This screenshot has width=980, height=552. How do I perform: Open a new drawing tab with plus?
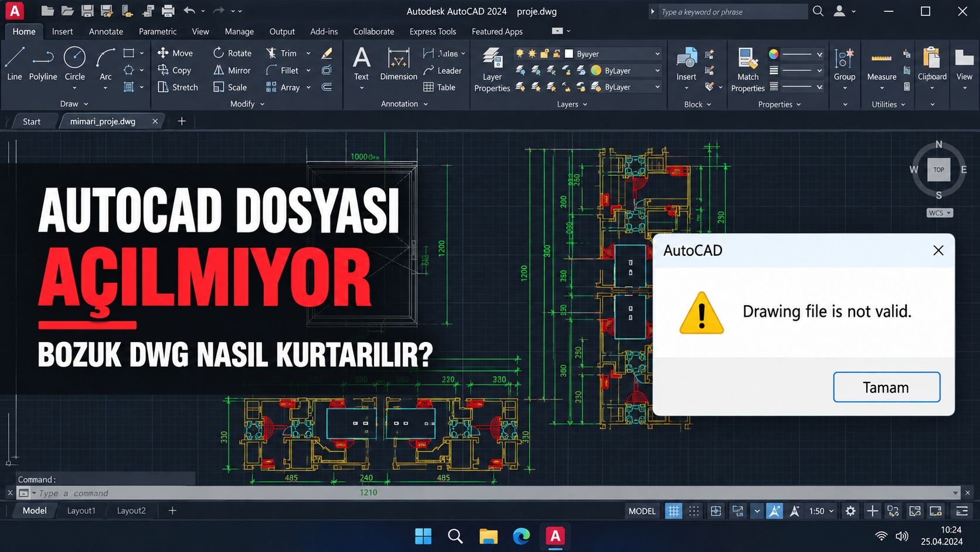coord(182,121)
